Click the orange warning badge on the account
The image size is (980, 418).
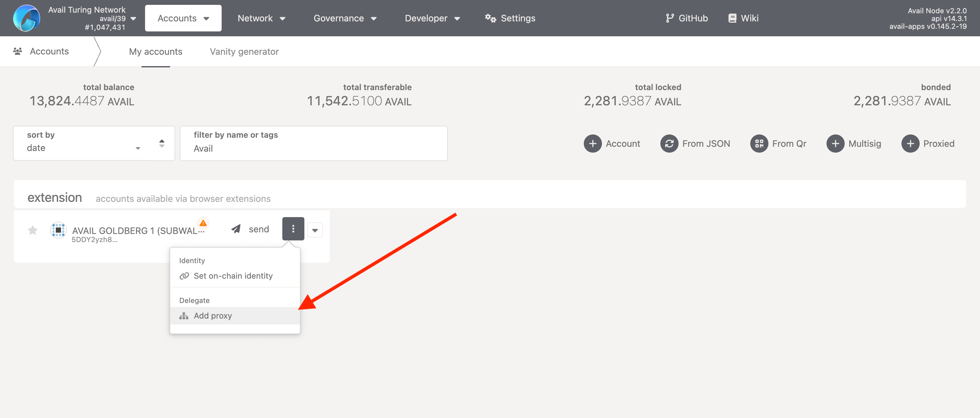coord(203,224)
